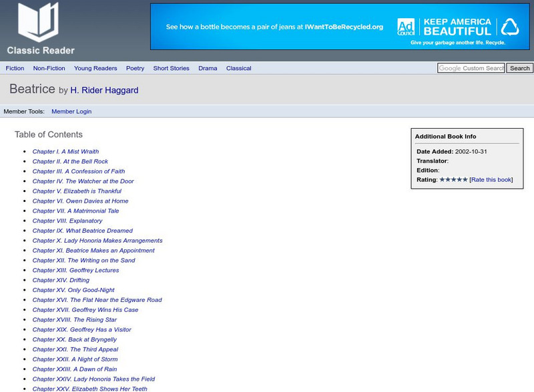Screen dimensions: 534x392
Task: Click the Ad Council logo in banner
Action: pos(406,27)
